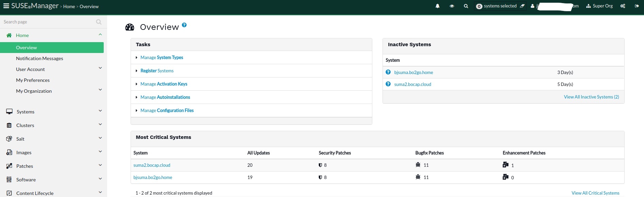Click the Search page input field
This screenshot has width=644, height=197.
pos(48,22)
